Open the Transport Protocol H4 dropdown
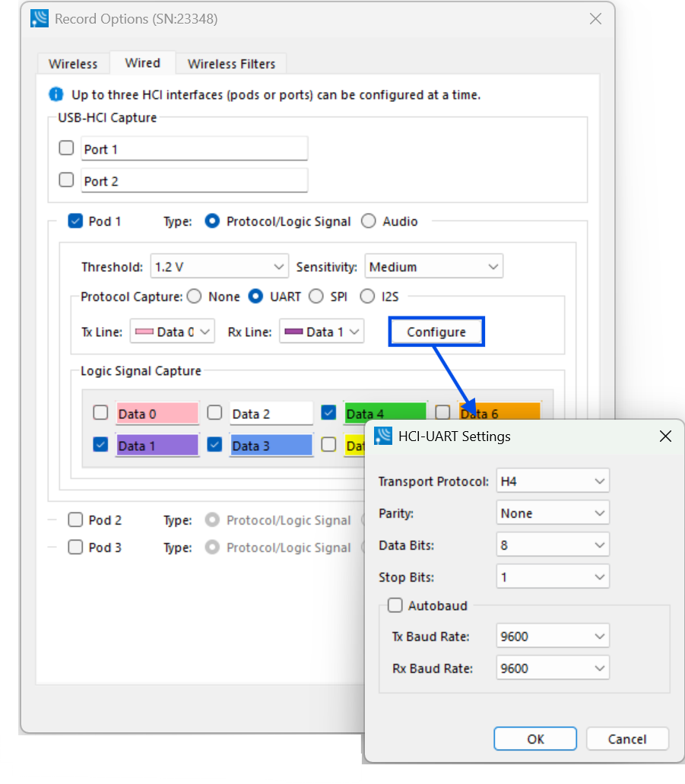The image size is (685, 784). 553,481
